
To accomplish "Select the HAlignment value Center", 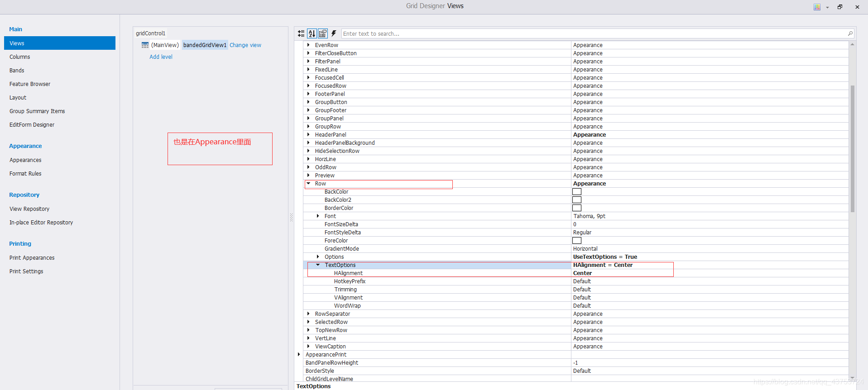I will pos(582,273).
